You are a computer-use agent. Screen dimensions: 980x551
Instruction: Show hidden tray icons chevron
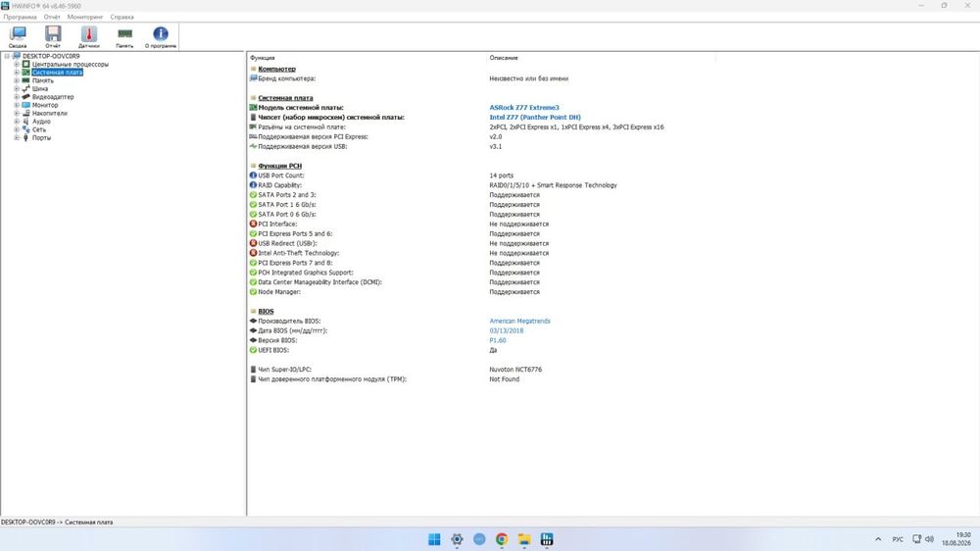tap(877, 539)
